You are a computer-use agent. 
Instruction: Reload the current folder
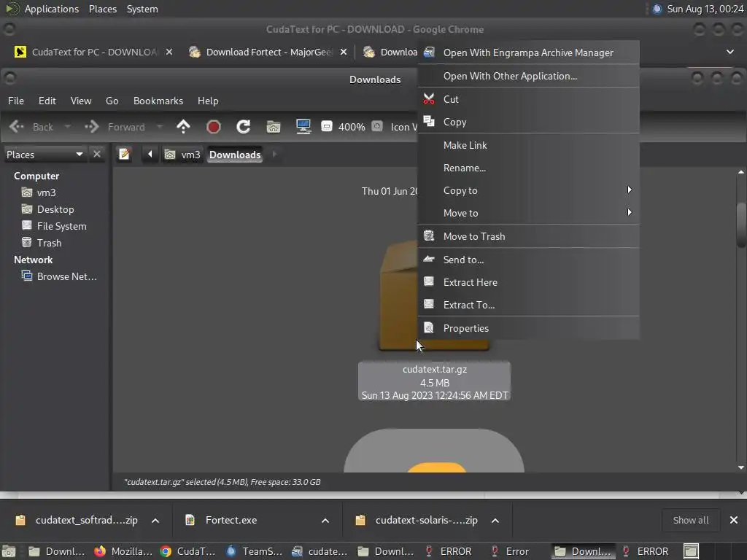coord(244,127)
